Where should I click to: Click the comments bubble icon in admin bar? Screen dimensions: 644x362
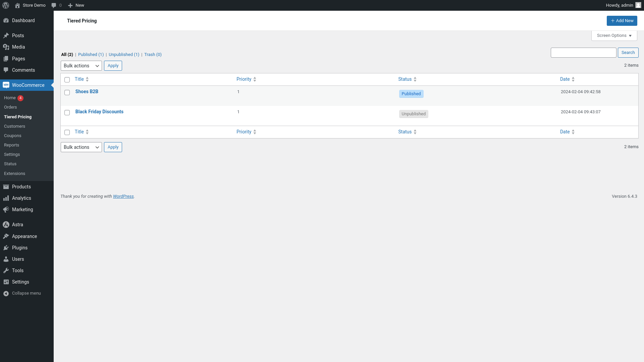point(54,5)
